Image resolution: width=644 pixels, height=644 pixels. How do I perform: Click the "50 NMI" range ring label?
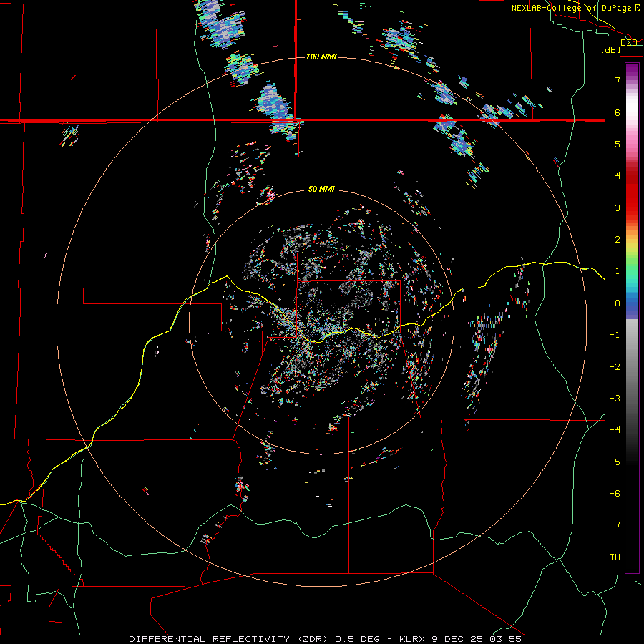coord(321,189)
